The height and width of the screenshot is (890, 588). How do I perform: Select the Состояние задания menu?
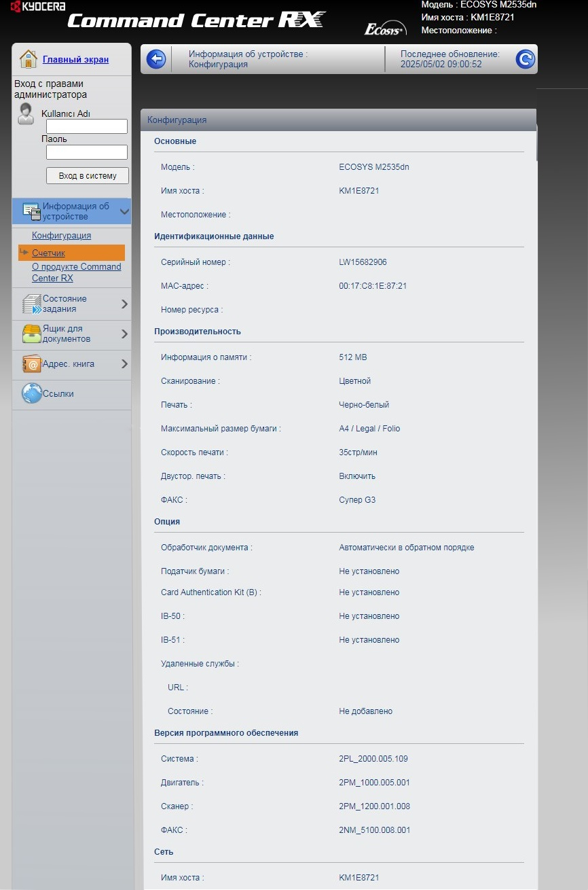(x=72, y=304)
